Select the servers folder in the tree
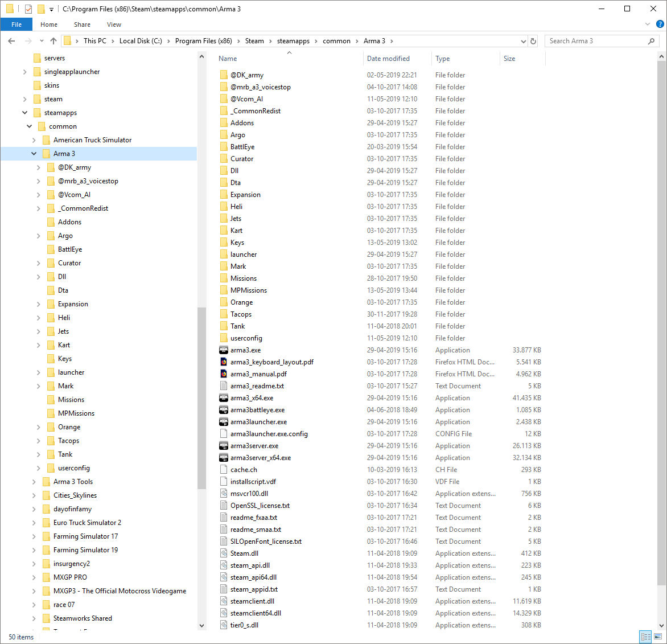 point(55,58)
